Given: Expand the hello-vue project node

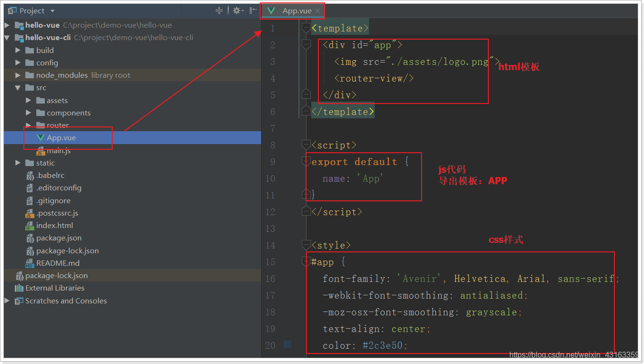Looking at the screenshot, I should pos(7,25).
